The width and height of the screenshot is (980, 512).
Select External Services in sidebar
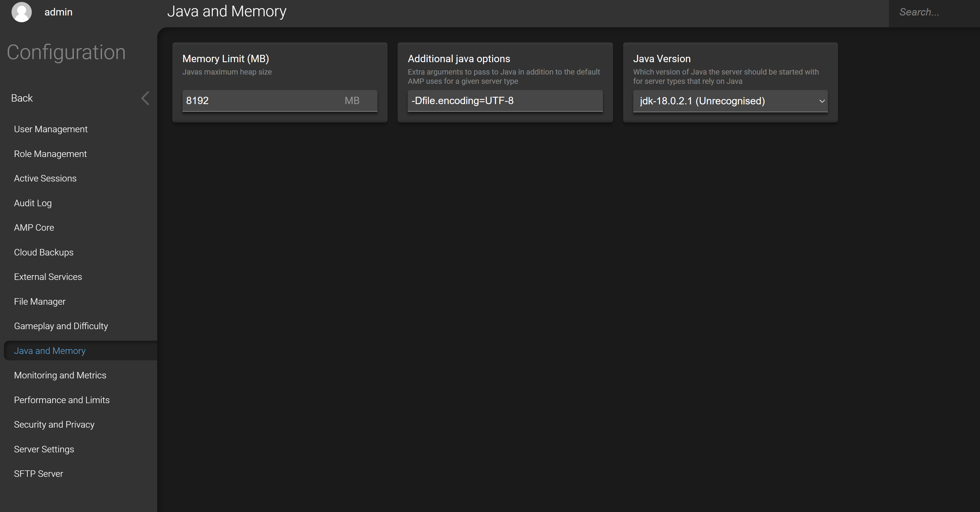pos(48,277)
